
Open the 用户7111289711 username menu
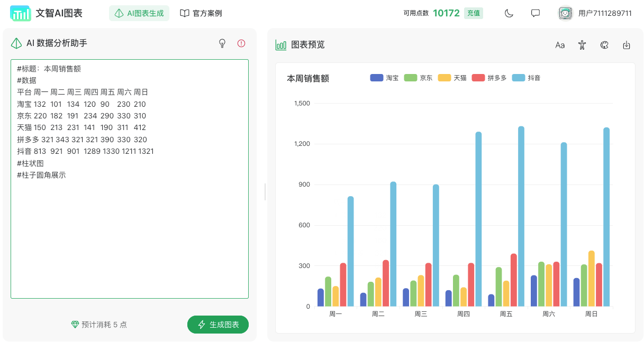605,13
